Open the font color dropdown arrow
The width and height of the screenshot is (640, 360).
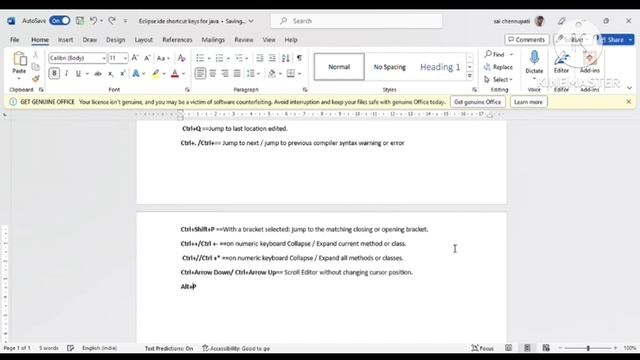coord(184,74)
